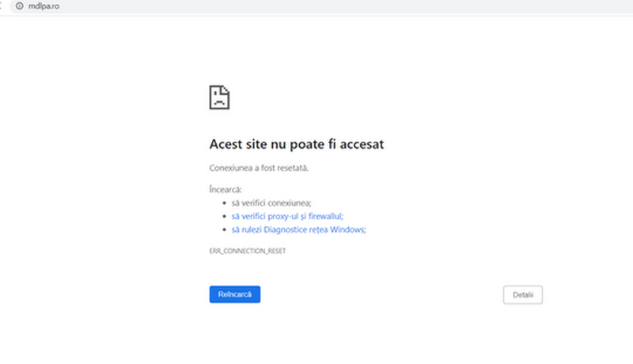Run 'să rulezi Diagnostice rețea Windows' link
Image resolution: width=633 pixels, height=364 pixels.
[x=298, y=229]
